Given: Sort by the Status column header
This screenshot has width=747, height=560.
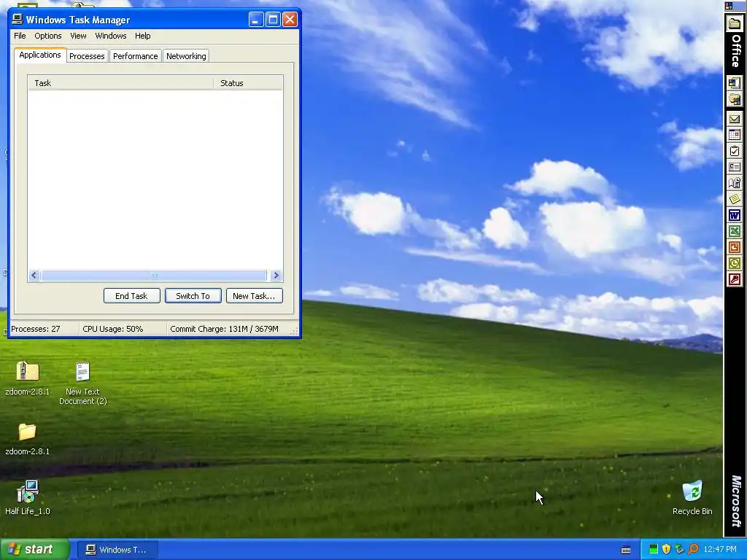Looking at the screenshot, I should coord(248,83).
